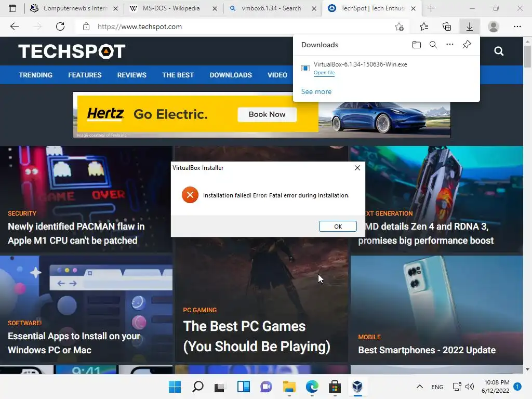532x399 pixels.
Task: Pin the Downloads panel
Action: pyautogui.click(x=467, y=45)
